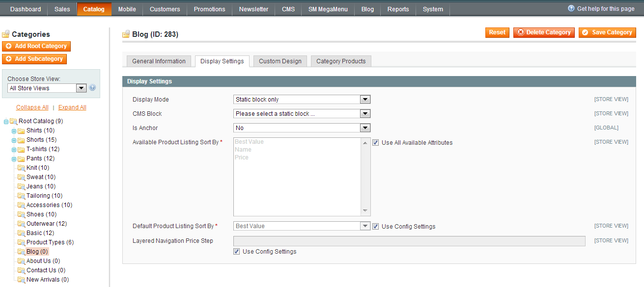This screenshot has width=644, height=287.
Task: Click the Expand All link
Action: pos(72,107)
